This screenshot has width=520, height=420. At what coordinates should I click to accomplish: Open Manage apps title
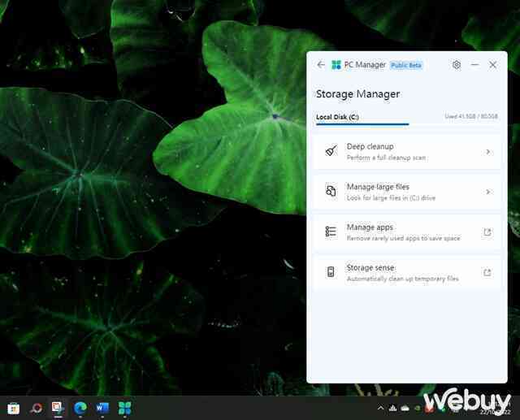click(x=370, y=227)
